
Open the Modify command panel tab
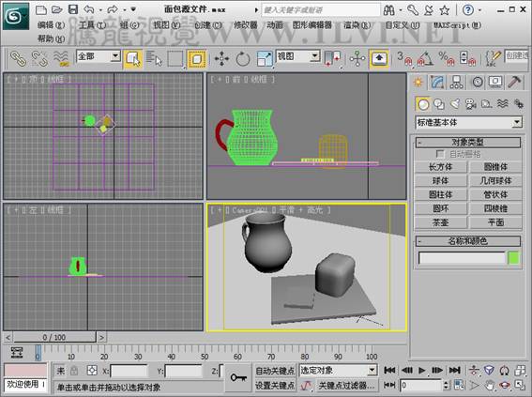(x=437, y=82)
